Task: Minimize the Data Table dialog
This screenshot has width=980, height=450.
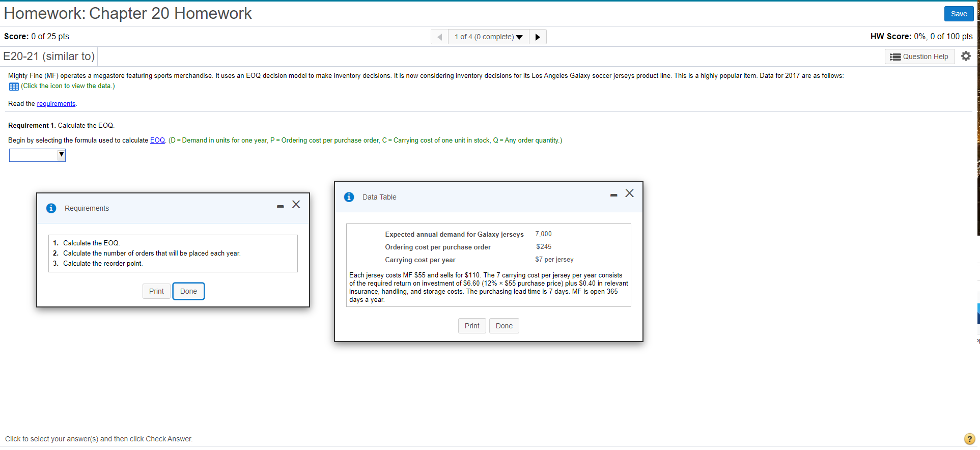Action: point(613,195)
